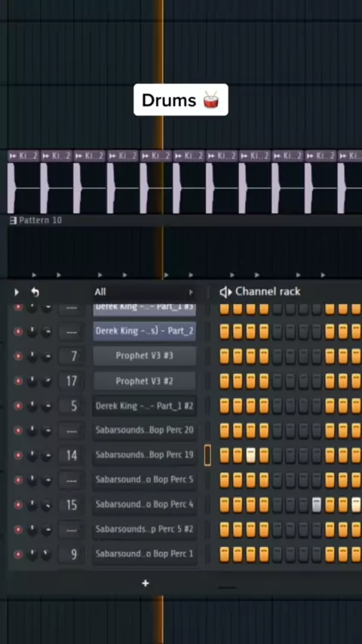Click the undo loop arrow icon in the channel rack
Image resolution: width=362 pixels, height=644 pixels.
coord(35,292)
